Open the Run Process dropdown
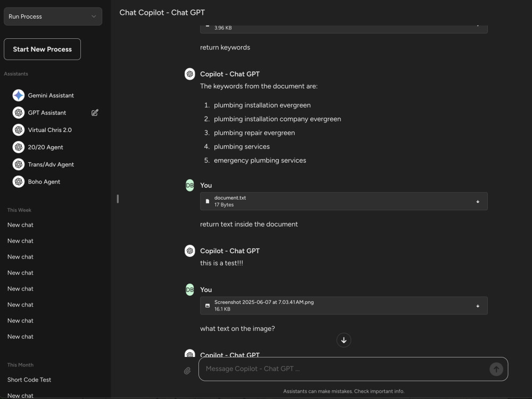This screenshot has height=399, width=532. (53, 16)
